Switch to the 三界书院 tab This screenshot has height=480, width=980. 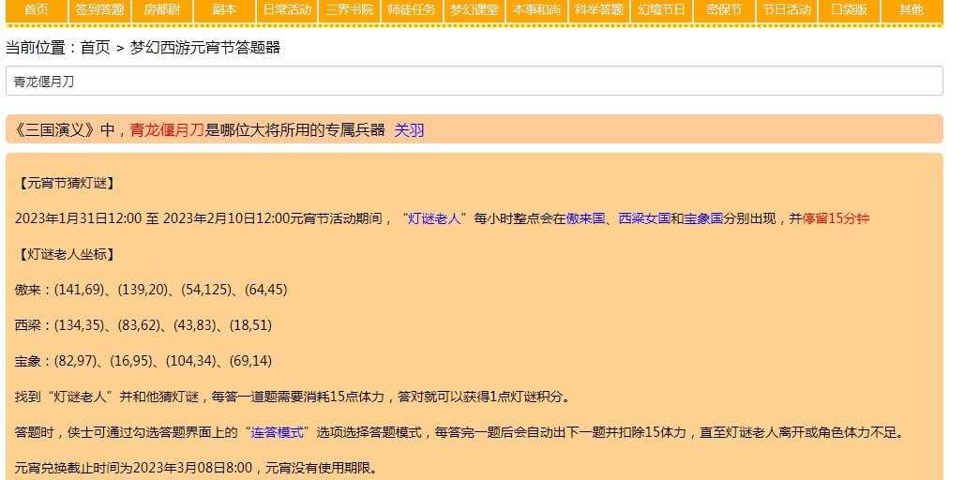click(350, 10)
